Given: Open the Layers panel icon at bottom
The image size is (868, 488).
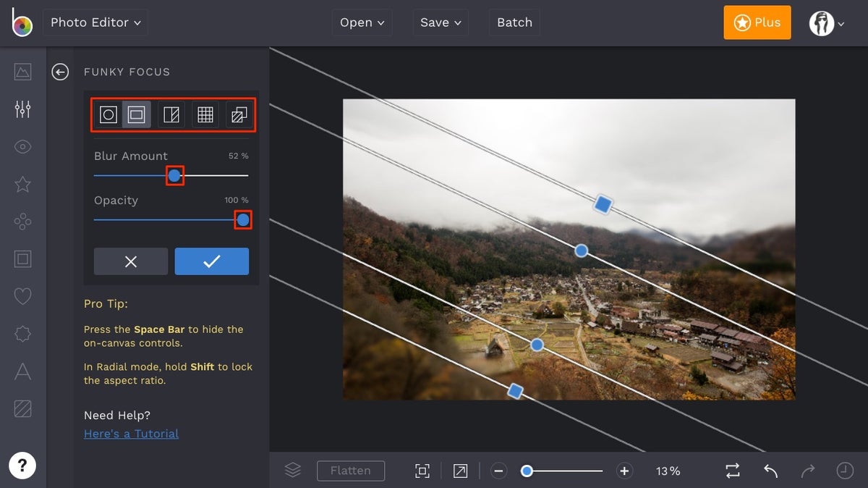Looking at the screenshot, I should point(292,470).
